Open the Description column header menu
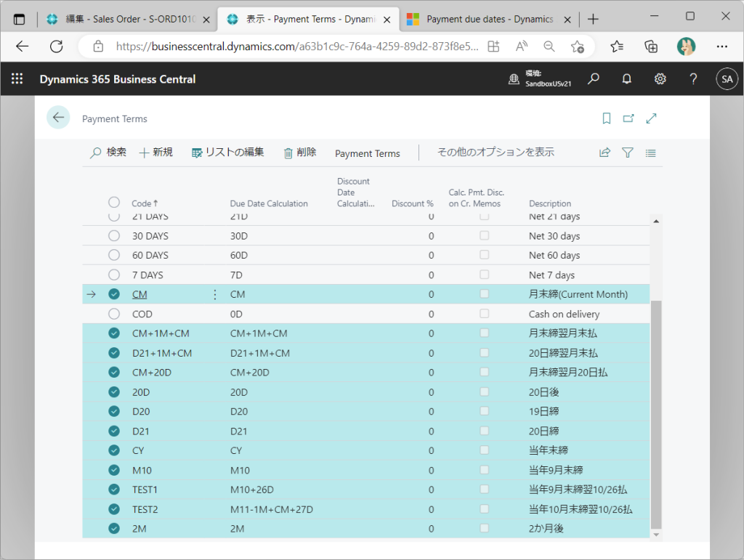 click(x=550, y=203)
